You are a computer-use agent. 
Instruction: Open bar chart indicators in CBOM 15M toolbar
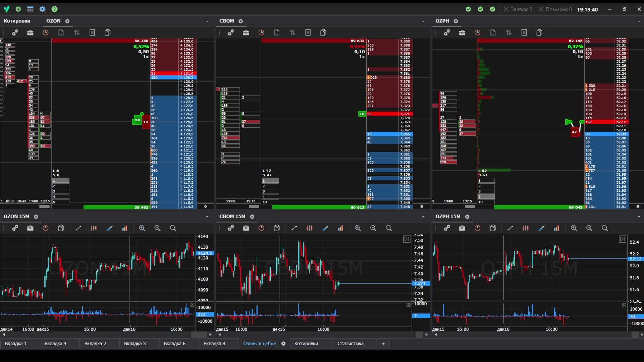[x=340, y=228]
